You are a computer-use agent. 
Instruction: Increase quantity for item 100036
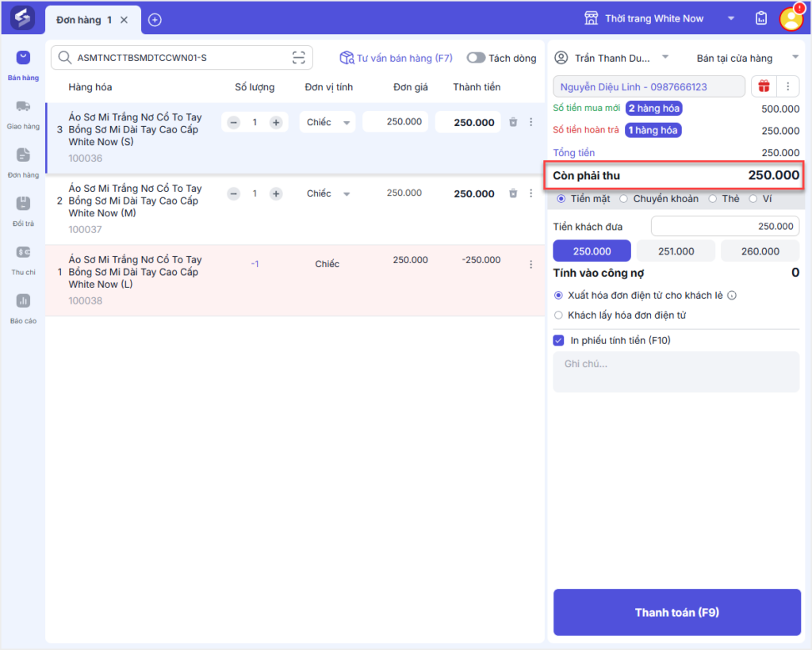tap(276, 123)
